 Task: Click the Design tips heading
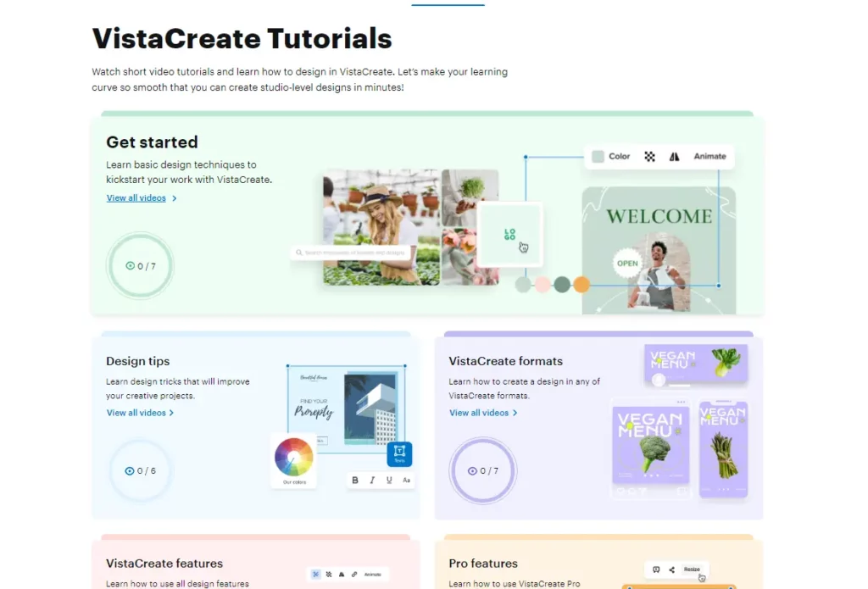tap(138, 361)
